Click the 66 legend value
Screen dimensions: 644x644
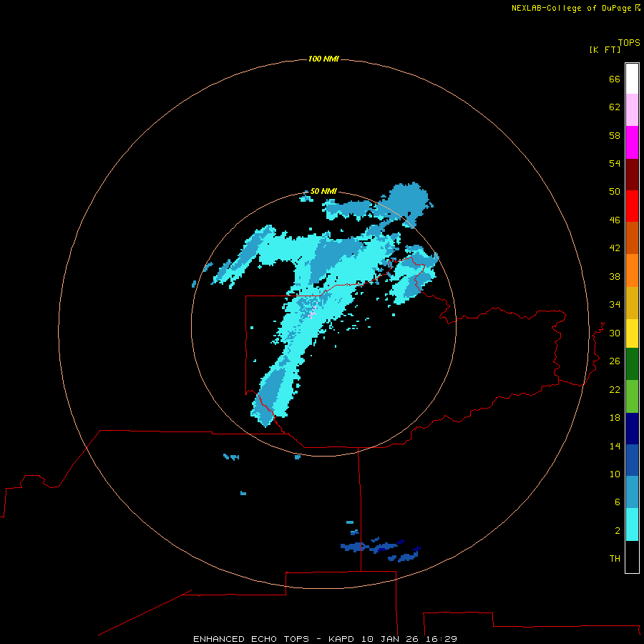click(615, 79)
